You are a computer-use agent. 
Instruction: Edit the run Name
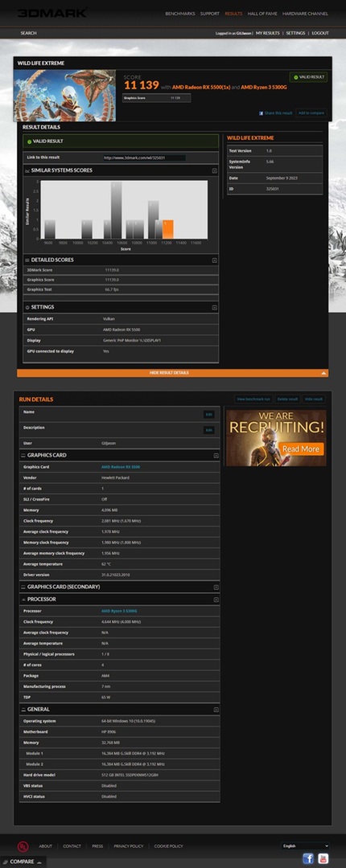pyautogui.click(x=208, y=414)
